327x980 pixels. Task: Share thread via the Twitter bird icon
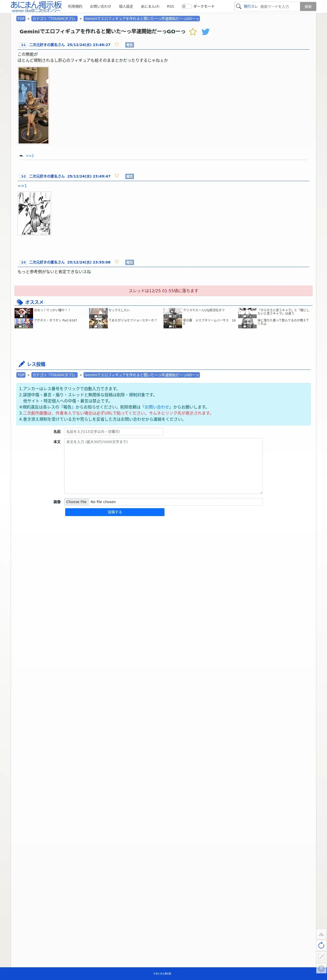coord(206,32)
